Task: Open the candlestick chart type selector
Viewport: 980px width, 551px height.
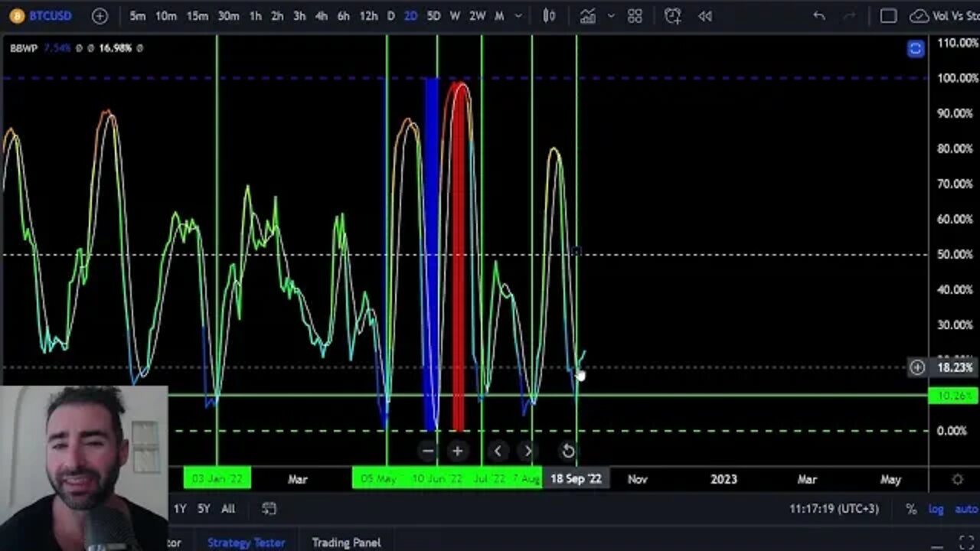Action: (x=549, y=15)
